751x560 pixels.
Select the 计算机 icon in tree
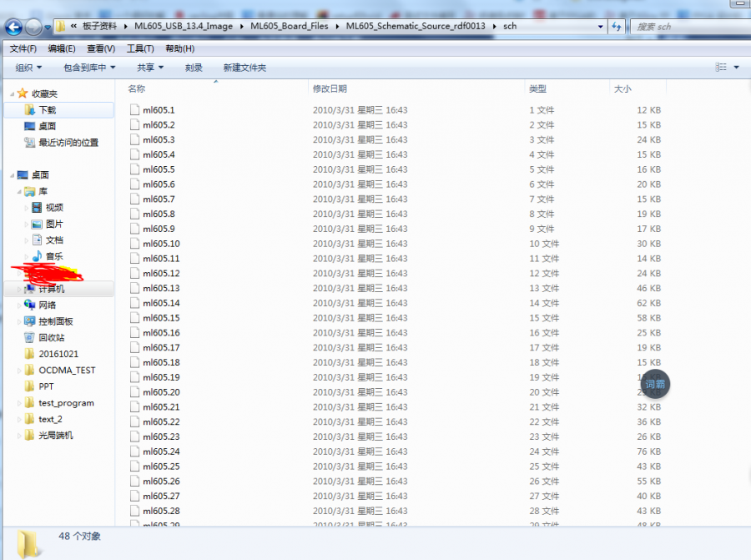point(30,289)
